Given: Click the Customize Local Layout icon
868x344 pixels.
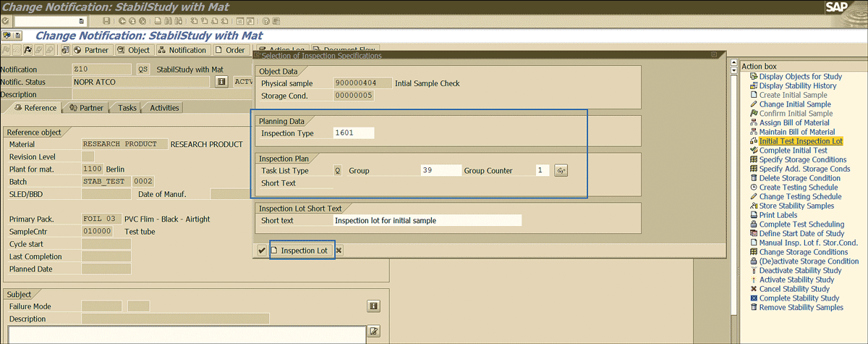Looking at the screenshot, I should click(277, 21).
